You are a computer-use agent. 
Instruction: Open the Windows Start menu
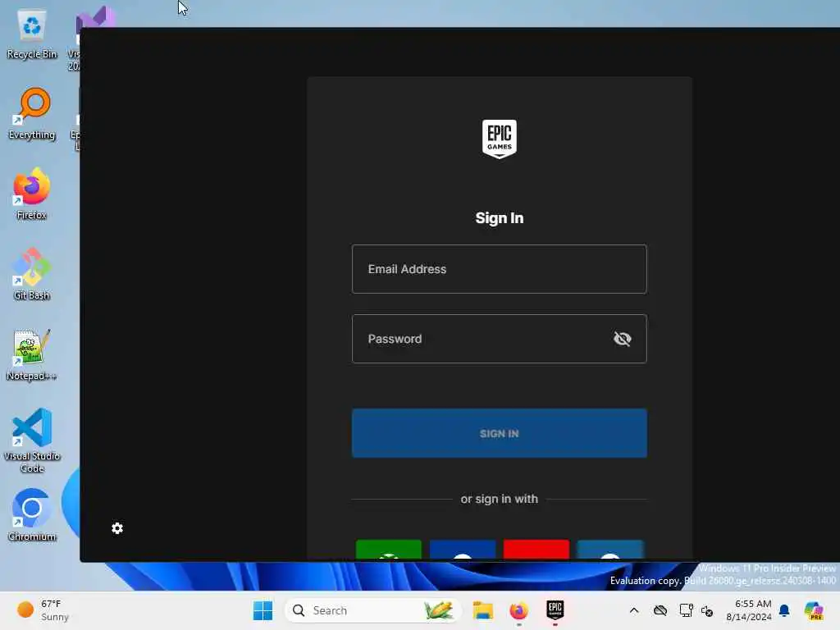[x=262, y=610]
